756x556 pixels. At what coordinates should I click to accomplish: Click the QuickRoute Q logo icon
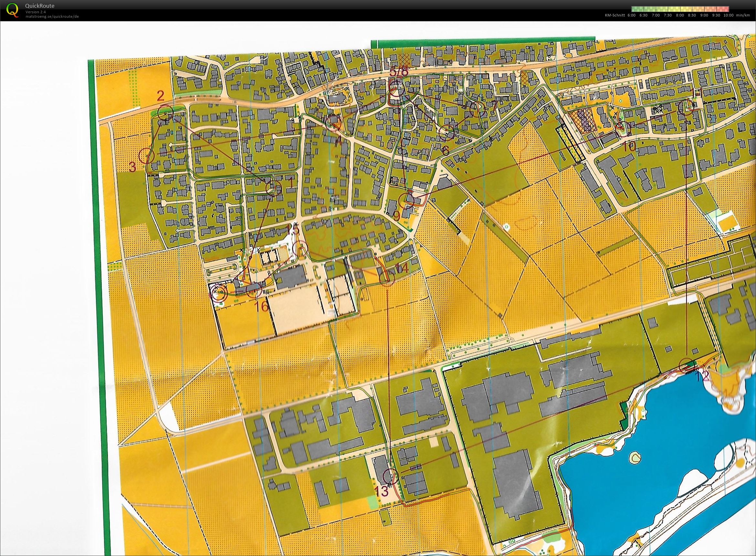click(x=13, y=9)
